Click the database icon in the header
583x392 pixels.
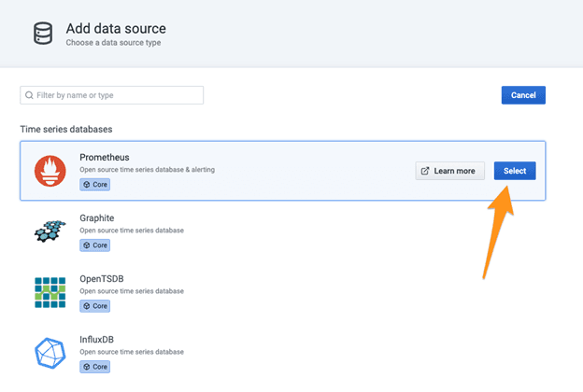coord(42,35)
